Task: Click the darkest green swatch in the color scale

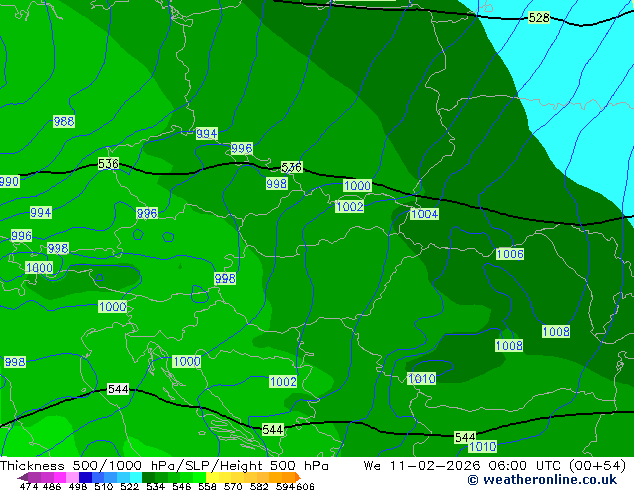Action: [x=148, y=477]
